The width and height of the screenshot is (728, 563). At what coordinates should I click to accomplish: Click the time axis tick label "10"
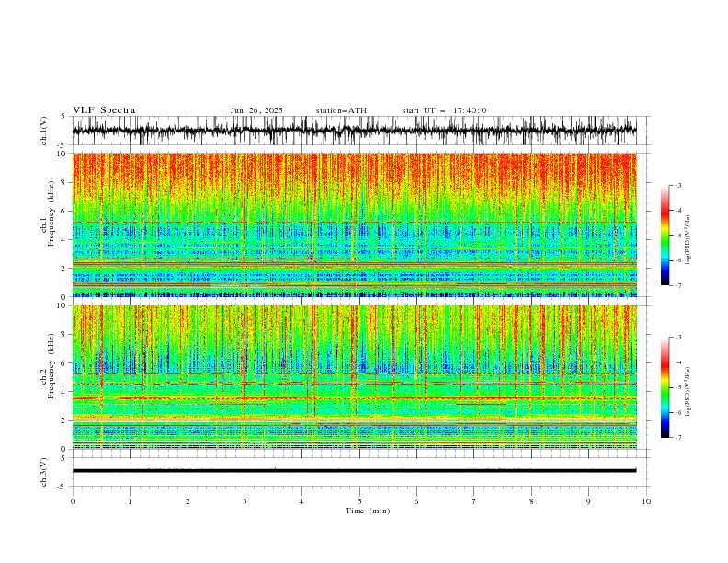click(x=646, y=501)
